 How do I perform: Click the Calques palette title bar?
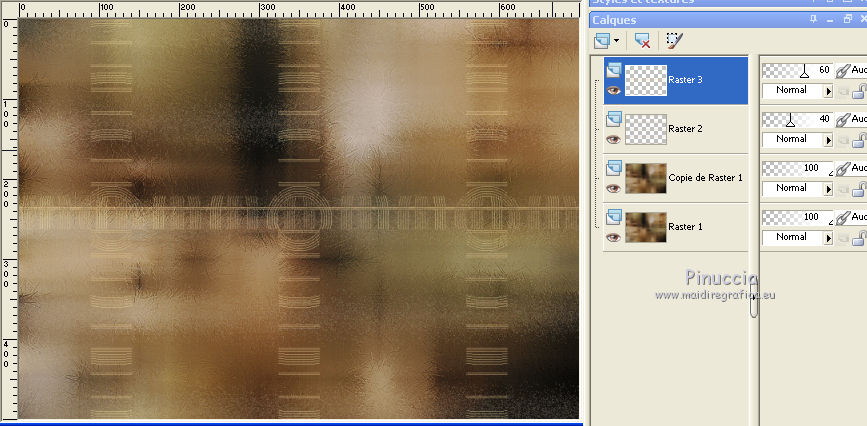tap(728, 20)
